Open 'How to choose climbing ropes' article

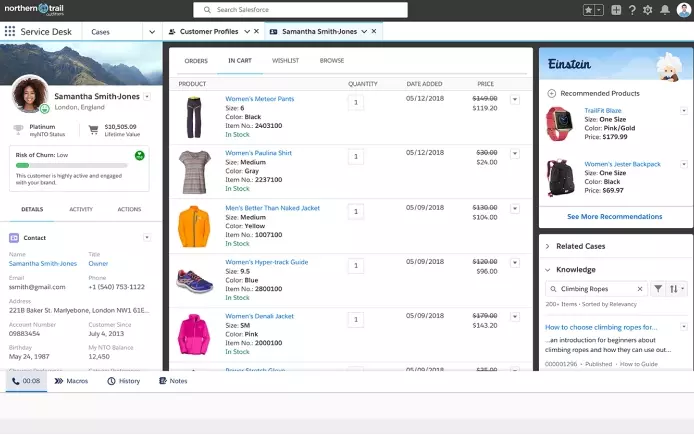click(x=601, y=327)
